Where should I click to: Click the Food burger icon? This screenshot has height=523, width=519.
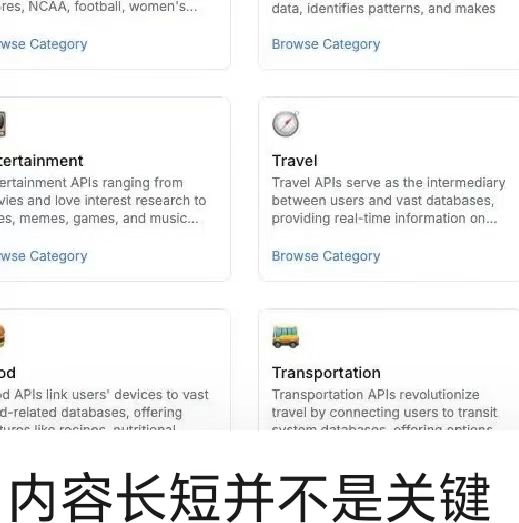(x=2, y=336)
